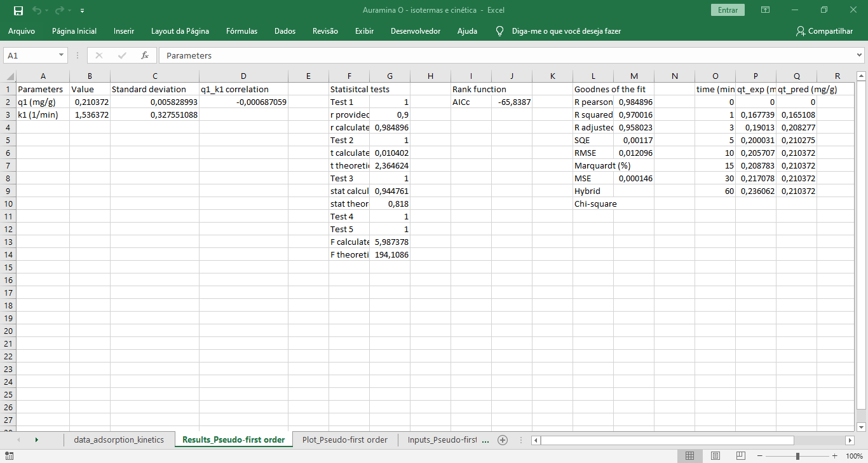Click the R squared label cell
Screen dimensions: 868x463
[x=593, y=114]
